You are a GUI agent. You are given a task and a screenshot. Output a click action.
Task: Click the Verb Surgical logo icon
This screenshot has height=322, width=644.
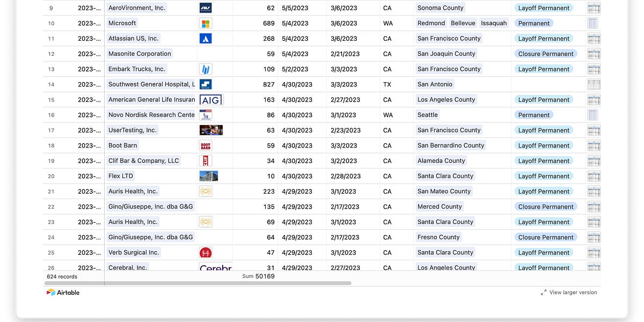tap(206, 252)
